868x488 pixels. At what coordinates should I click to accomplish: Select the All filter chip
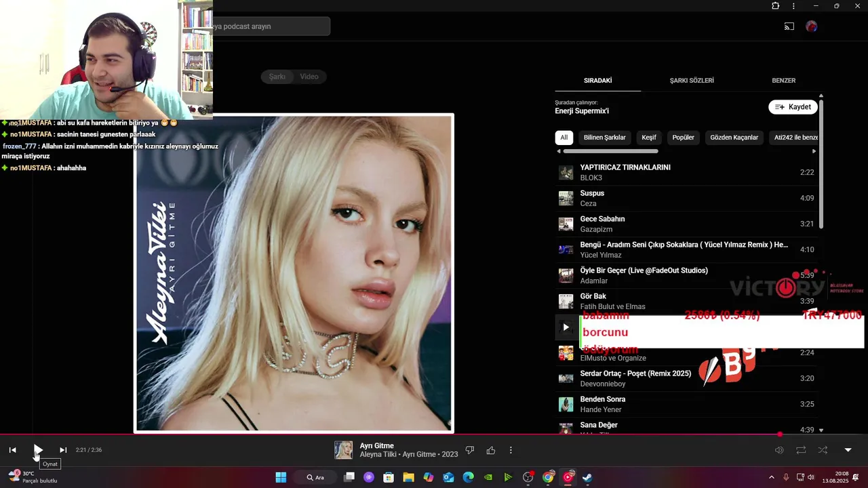[564, 138]
